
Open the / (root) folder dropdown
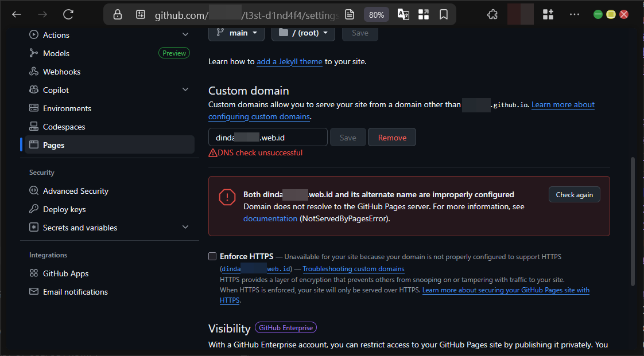pyautogui.click(x=303, y=33)
